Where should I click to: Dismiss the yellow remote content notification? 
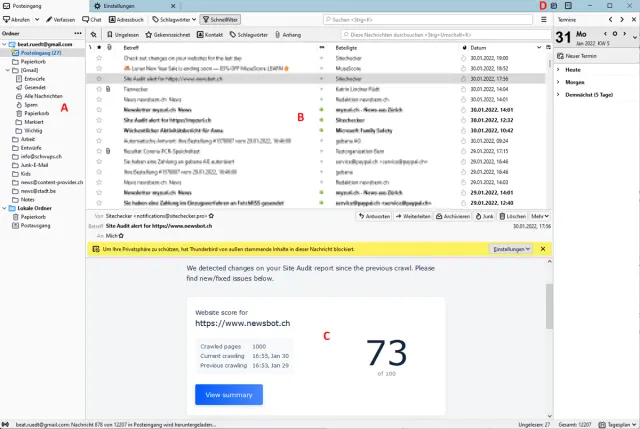[x=543, y=249]
